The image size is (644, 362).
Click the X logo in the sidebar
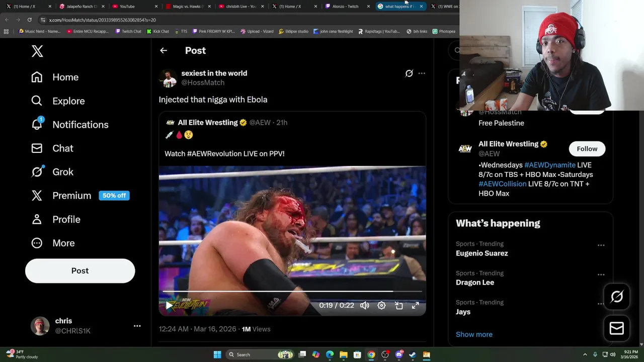pyautogui.click(x=37, y=51)
